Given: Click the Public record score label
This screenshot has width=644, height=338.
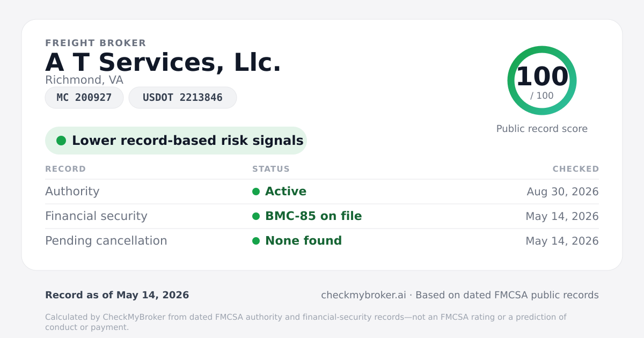Looking at the screenshot, I should point(542,129).
